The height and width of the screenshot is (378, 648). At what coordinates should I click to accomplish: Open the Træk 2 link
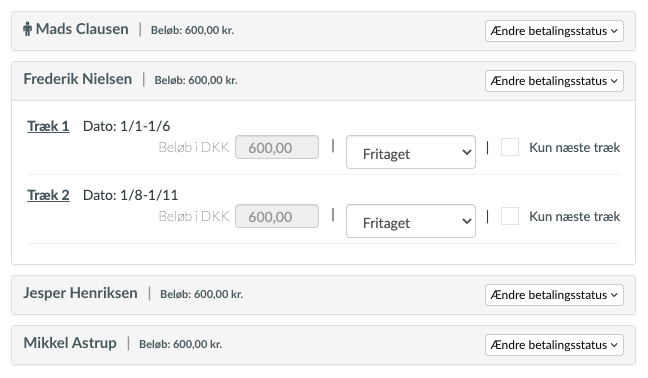(x=48, y=195)
